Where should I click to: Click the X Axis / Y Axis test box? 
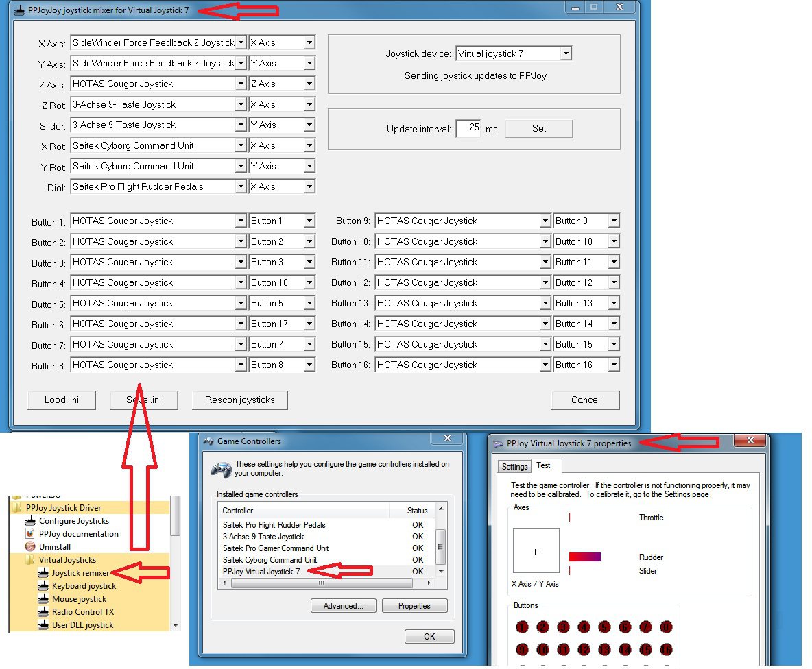coord(536,551)
